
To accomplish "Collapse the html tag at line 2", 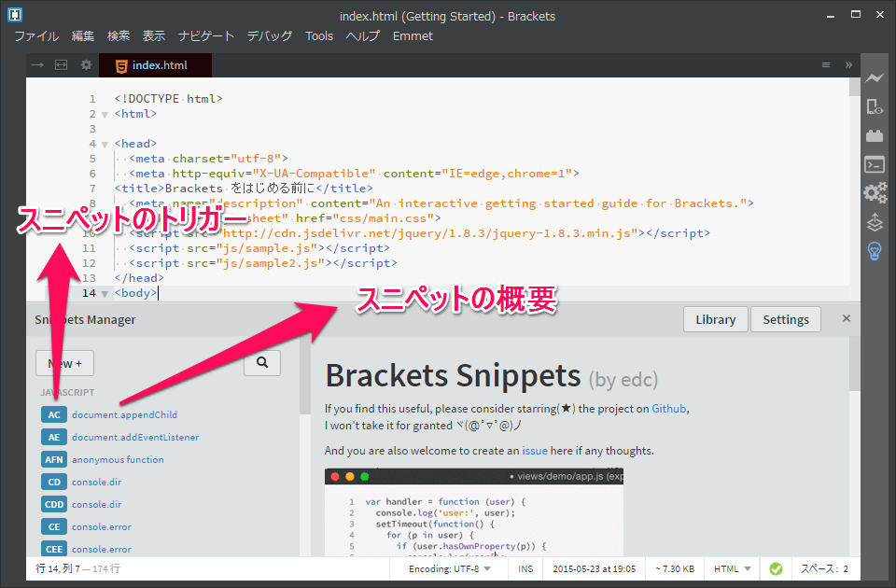I will point(105,114).
